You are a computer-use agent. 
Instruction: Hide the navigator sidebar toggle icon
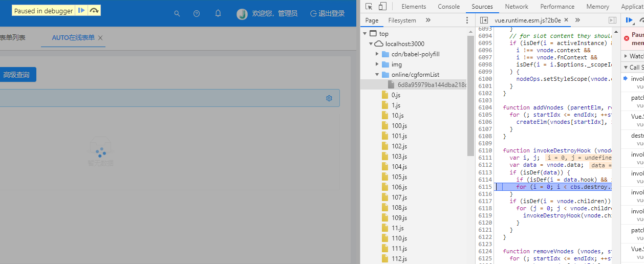[484, 20]
